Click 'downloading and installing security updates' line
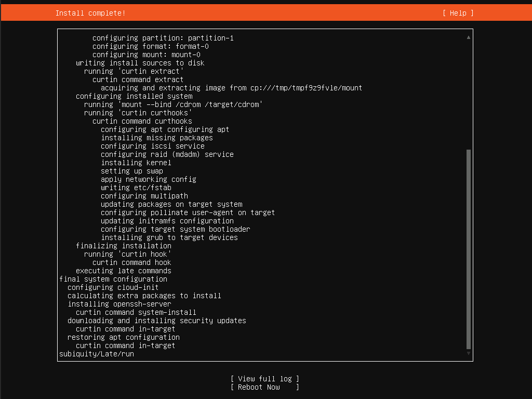Viewport: 532px width, 399px height. tap(157, 321)
